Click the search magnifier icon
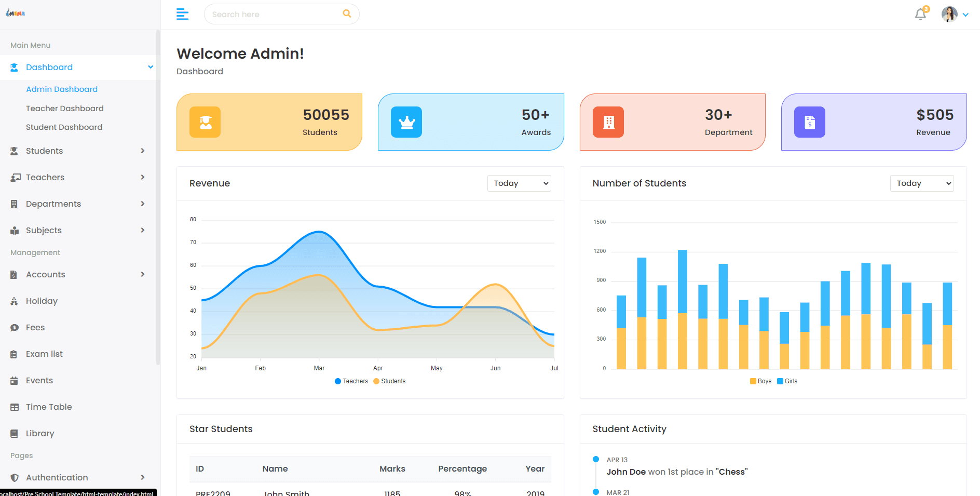Viewport: 980px width, 496px height. (x=347, y=14)
